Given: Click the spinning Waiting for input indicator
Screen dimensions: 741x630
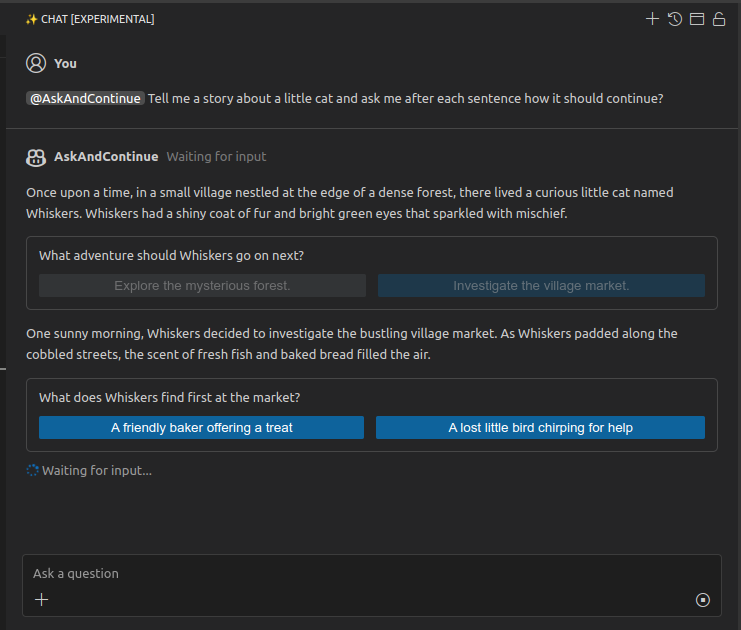Looking at the screenshot, I should [32, 470].
